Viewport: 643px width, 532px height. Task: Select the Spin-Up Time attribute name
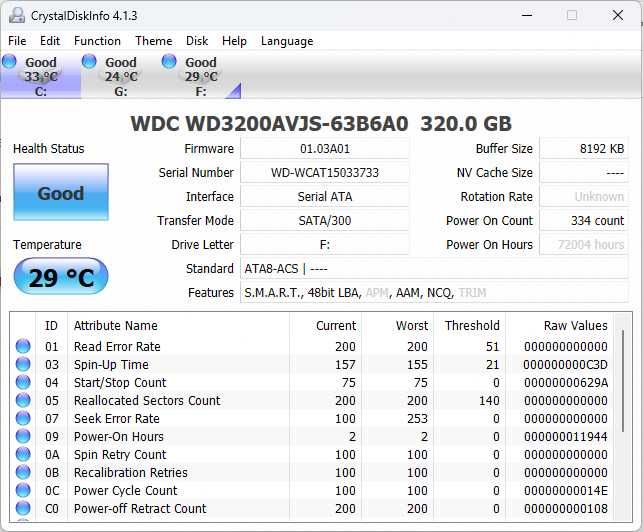click(x=111, y=365)
